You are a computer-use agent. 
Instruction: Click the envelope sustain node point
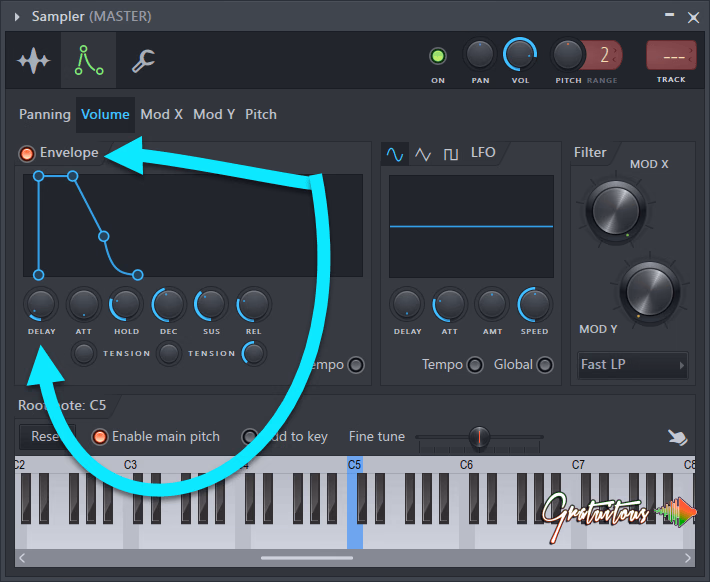click(104, 236)
